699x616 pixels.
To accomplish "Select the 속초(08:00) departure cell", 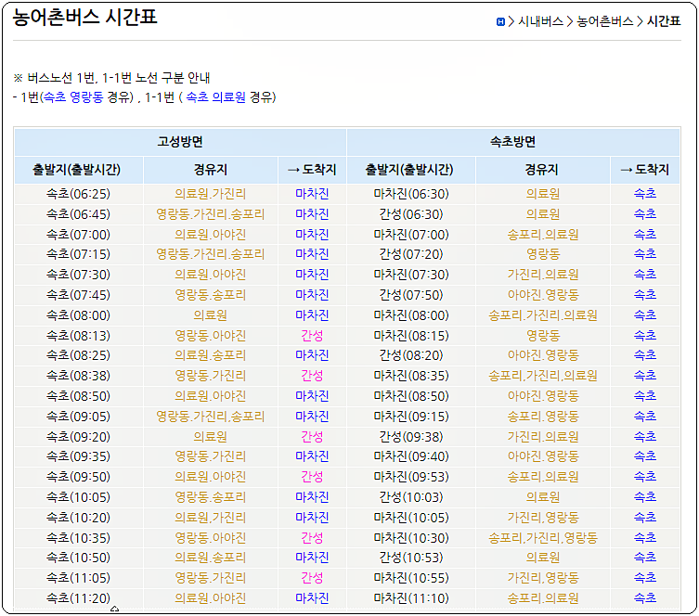I will pyautogui.click(x=79, y=315).
